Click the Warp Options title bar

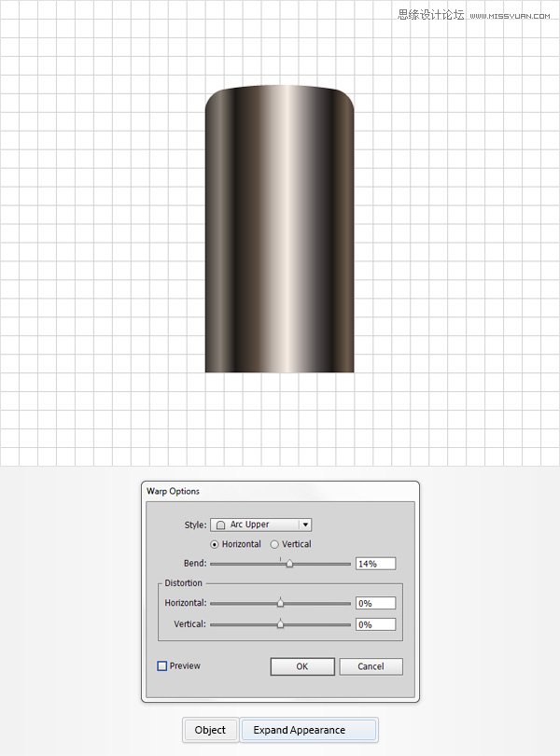[280, 491]
